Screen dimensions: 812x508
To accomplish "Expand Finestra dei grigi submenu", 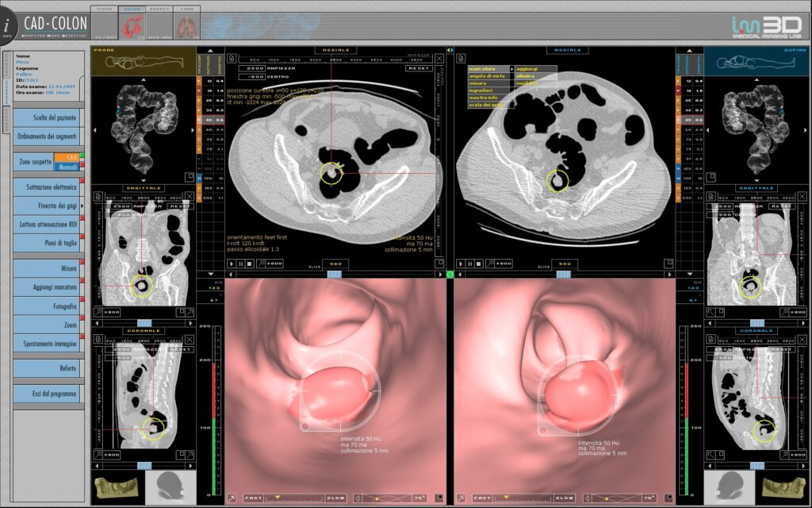I will (82, 205).
